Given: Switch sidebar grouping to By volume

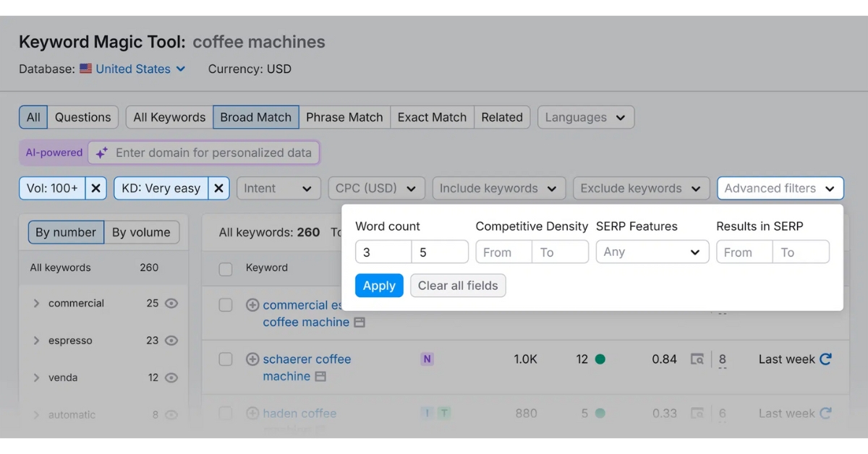Looking at the screenshot, I should pyautogui.click(x=141, y=232).
